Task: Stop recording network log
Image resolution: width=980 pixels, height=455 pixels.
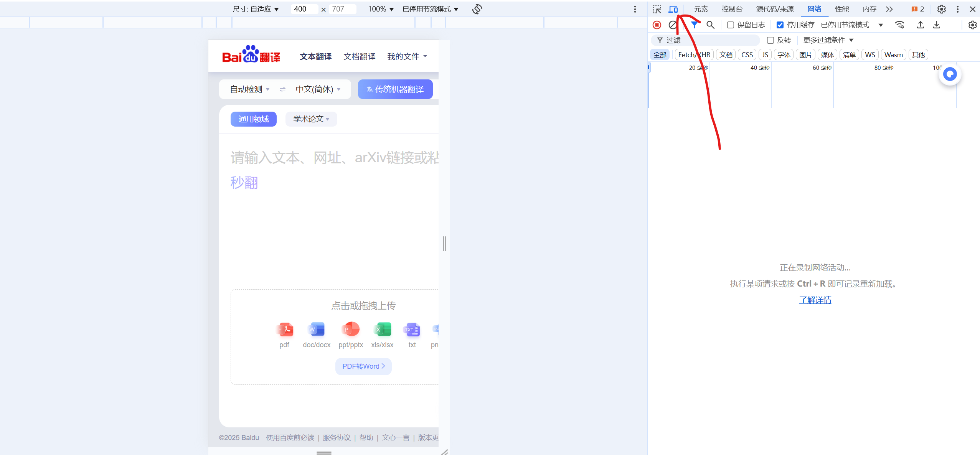Action: tap(657, 25)
